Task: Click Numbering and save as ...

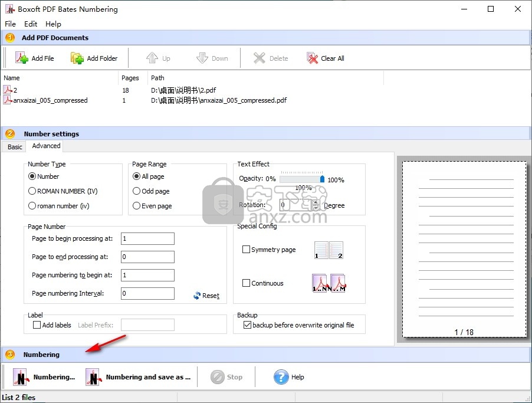Action: 138,377
